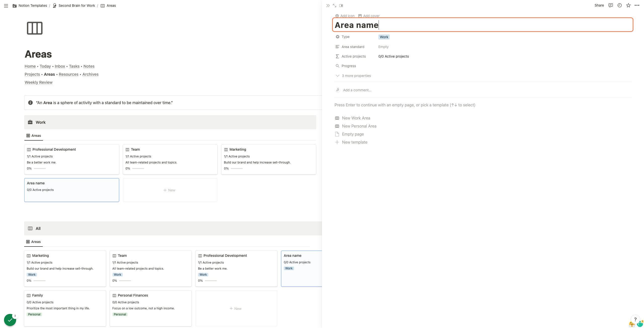The height and width of the screenshot is (328, 644).
Task: Click the Area standard Empty field
Action: pyautogui.click(x=383, y=47)
